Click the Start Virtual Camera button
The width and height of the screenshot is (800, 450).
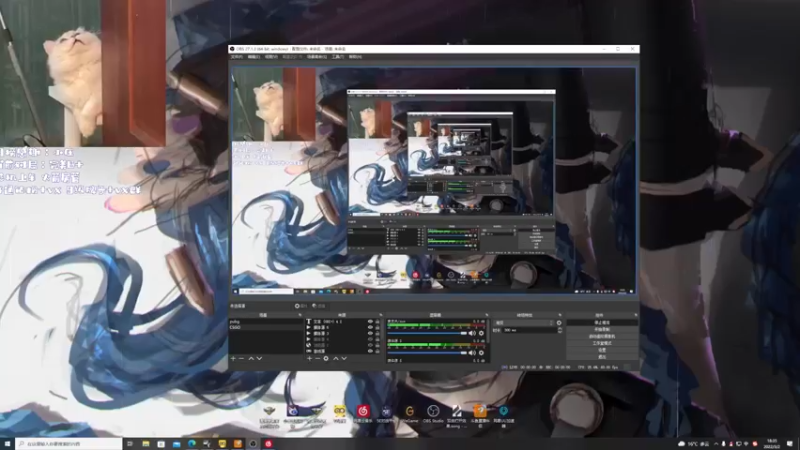[x=602, y=336]
